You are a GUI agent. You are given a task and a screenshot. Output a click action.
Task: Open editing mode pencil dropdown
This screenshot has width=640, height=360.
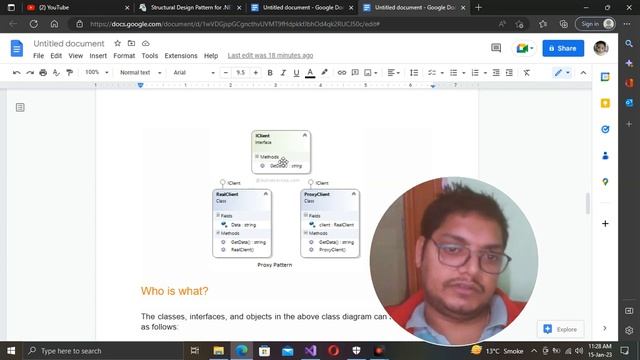(x=562, y=73)
